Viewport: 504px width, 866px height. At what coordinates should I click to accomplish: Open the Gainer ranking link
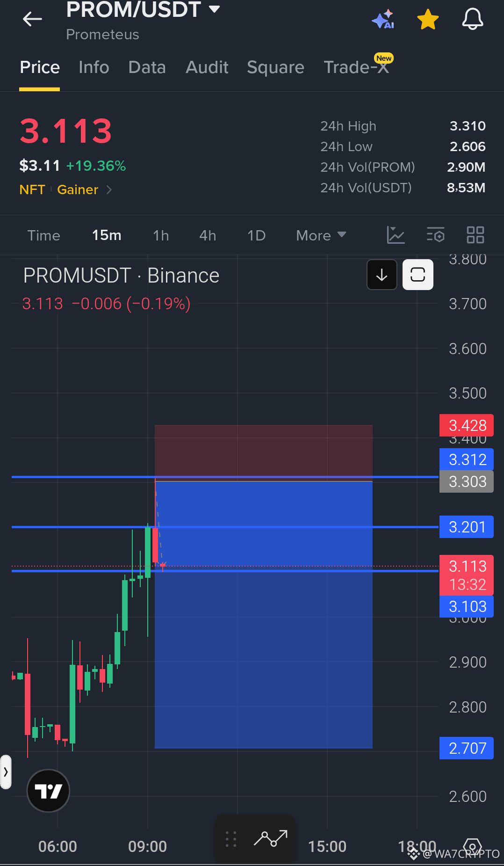[x=78, y=189]
